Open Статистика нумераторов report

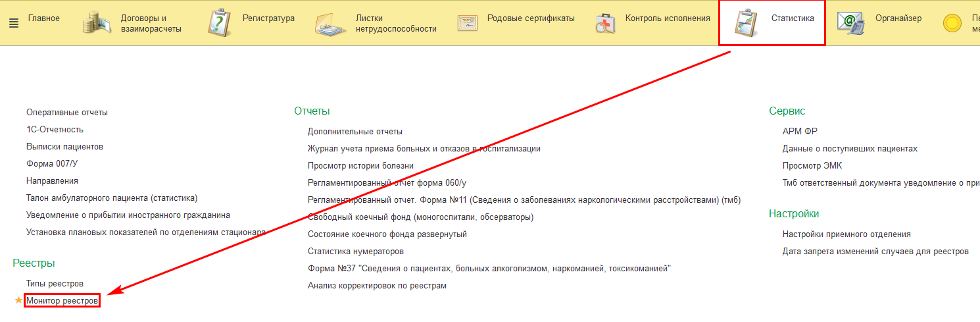(x=355, y=252)
